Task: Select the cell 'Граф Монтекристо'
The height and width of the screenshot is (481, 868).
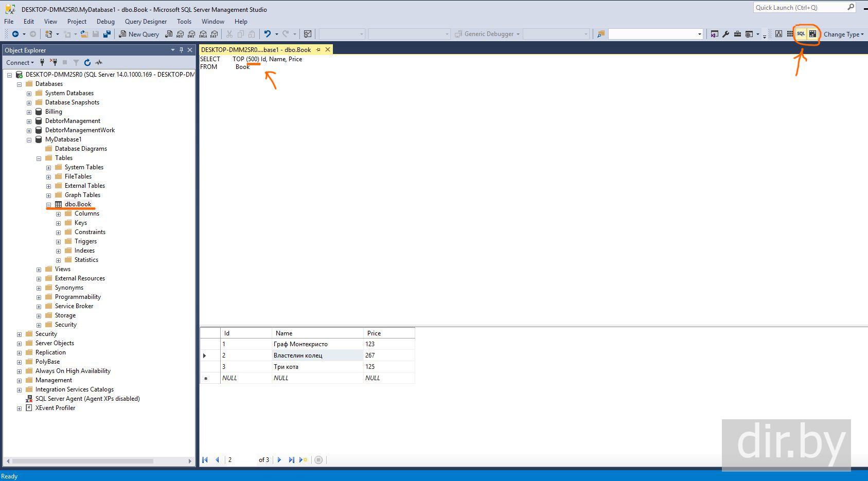Action: (317, 344)
